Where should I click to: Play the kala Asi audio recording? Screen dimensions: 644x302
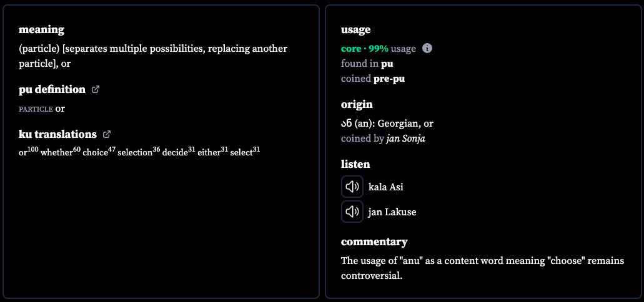(x=352, y=187)
